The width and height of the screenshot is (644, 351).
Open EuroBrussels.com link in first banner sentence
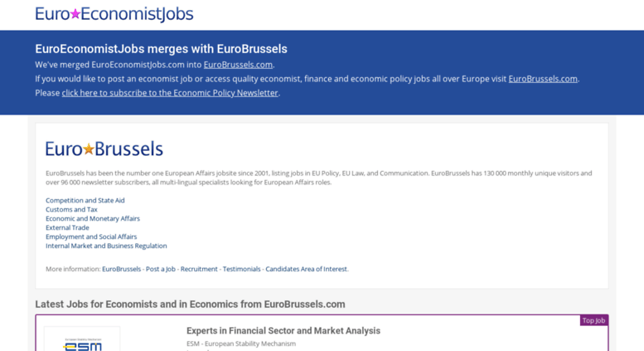tap(238, 65)
